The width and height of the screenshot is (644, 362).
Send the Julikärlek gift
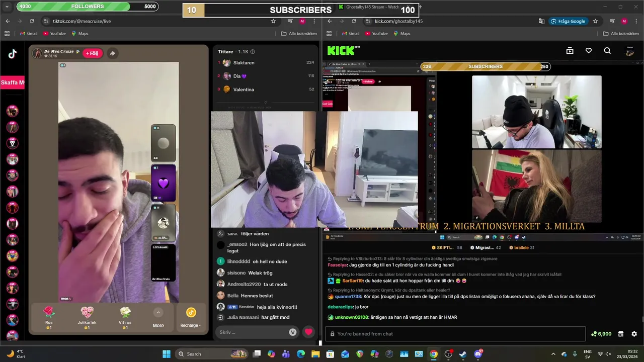click(87, 317)
